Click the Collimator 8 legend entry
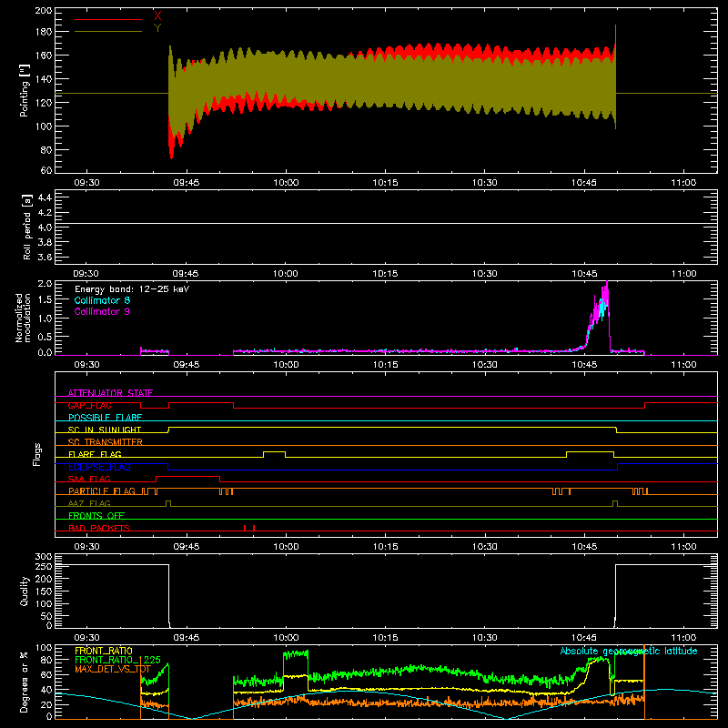The width and height of the screenshot is (728, 728). (x=102, y=300)
